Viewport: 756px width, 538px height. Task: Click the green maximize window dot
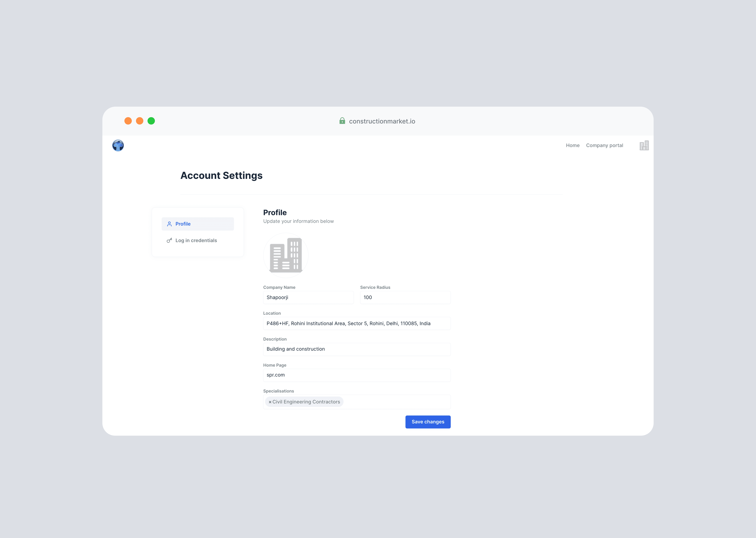click(151, 121)
